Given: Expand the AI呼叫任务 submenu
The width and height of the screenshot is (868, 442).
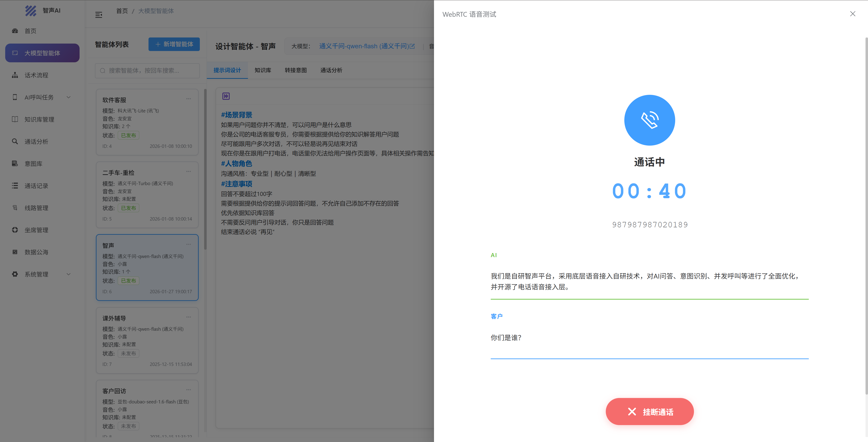Looking at the screenshot, I should click(68, 97).
